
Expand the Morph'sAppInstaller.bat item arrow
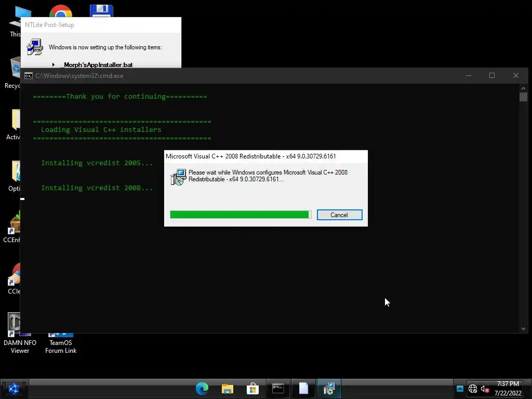(x=54, y=64)
